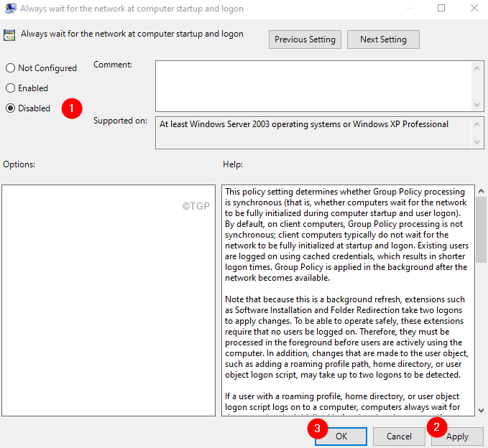Click the 'Help:' label
Viewport: 488px width, 448px height.
point(232,164)
